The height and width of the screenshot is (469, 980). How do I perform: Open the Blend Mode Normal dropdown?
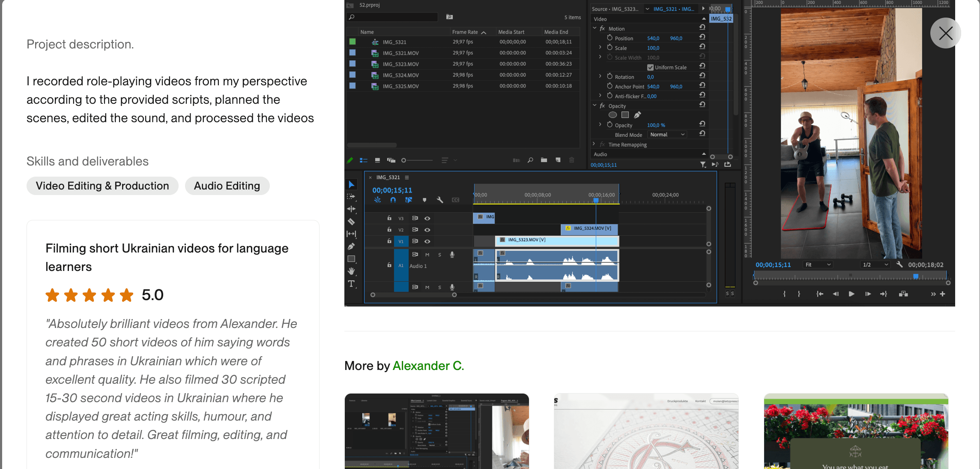coord(667,135)
